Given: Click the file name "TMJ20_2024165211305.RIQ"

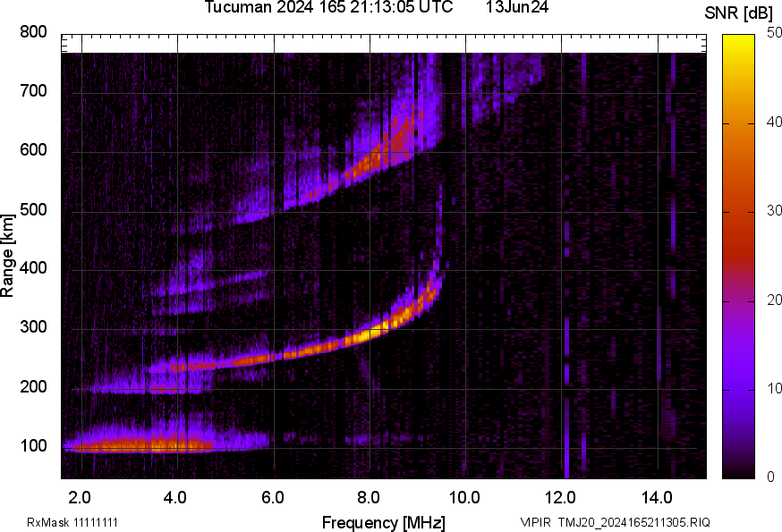Looking at the screenshot, I should tap(633, 522).
